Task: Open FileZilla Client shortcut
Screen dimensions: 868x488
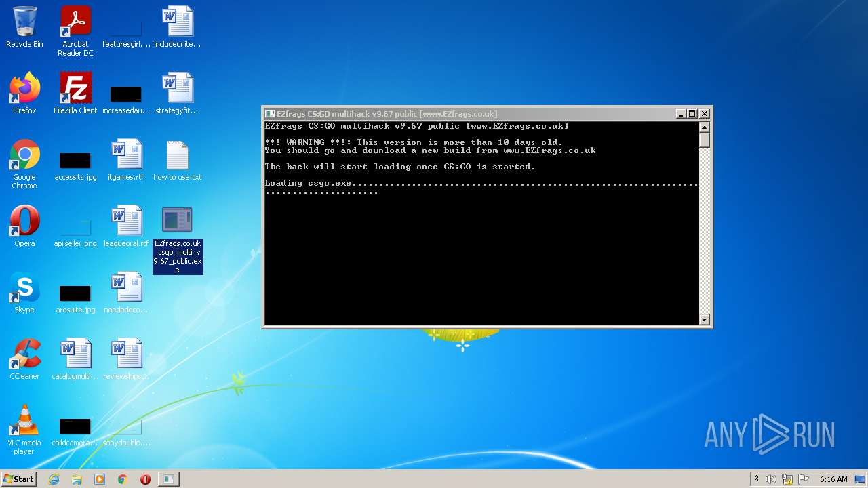Action: [75, 94]
